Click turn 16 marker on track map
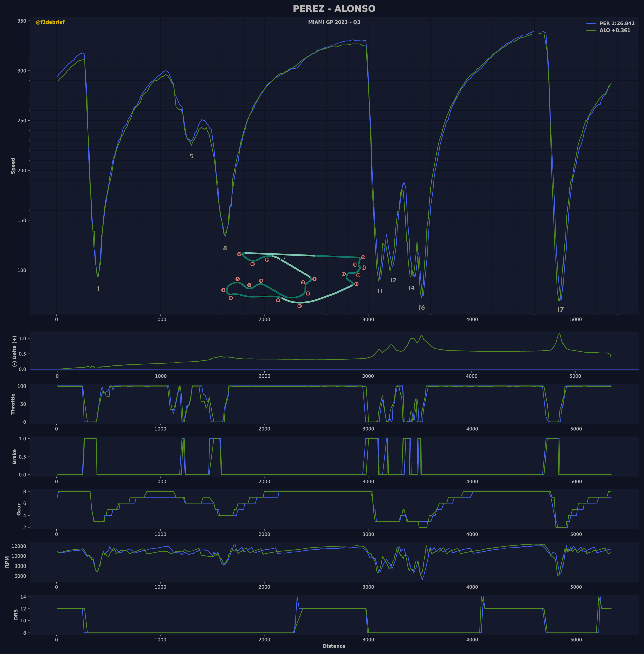Viewport: 644px width, 654px height. click(x=363, y=257)
